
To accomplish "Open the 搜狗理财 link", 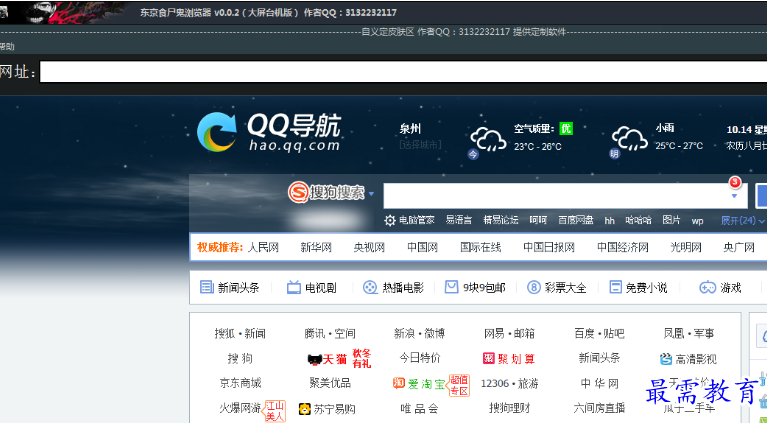I will (510, 408).
